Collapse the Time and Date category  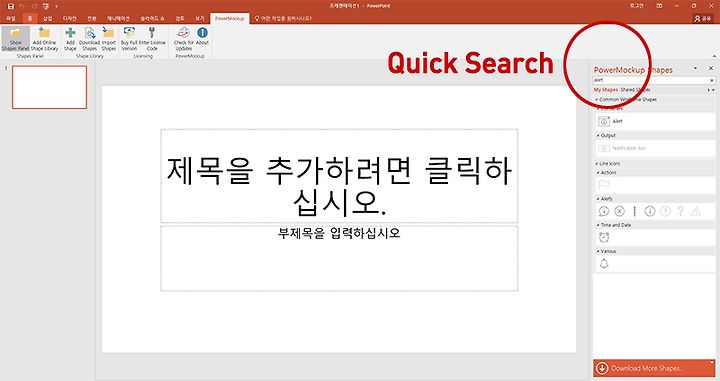pos(598,225)
